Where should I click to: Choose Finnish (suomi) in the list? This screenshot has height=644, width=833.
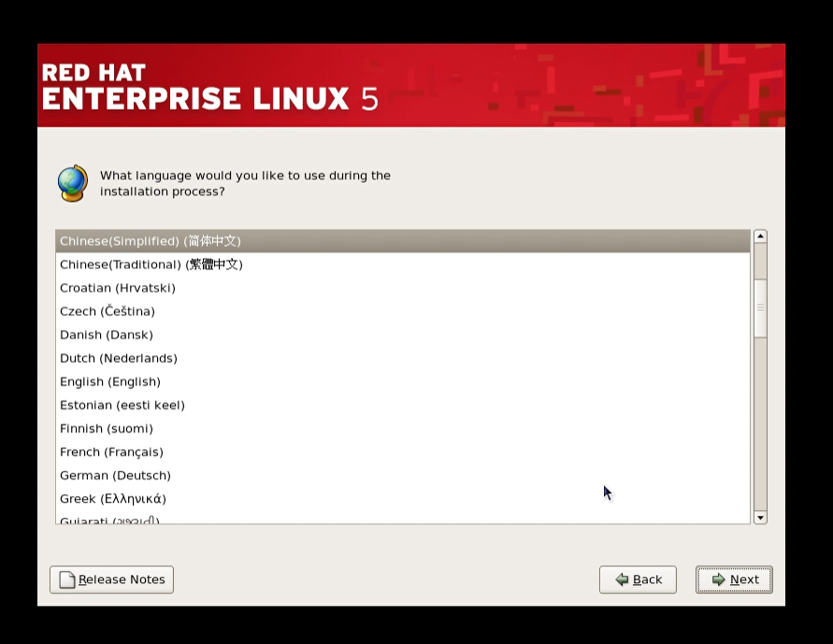[403, 428]
